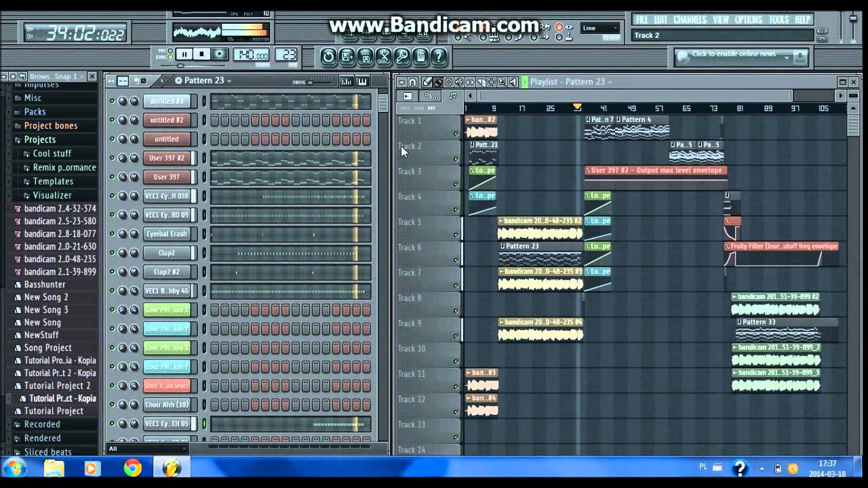Open the EDIT menu
This screenshot has width=868, height=488.
661,20
